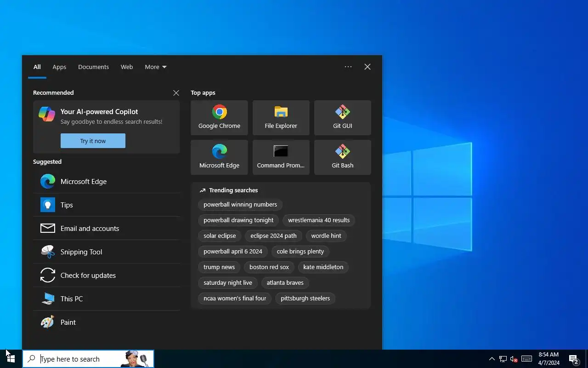Search pittsburgh steelers trending topic

(305, 298)
